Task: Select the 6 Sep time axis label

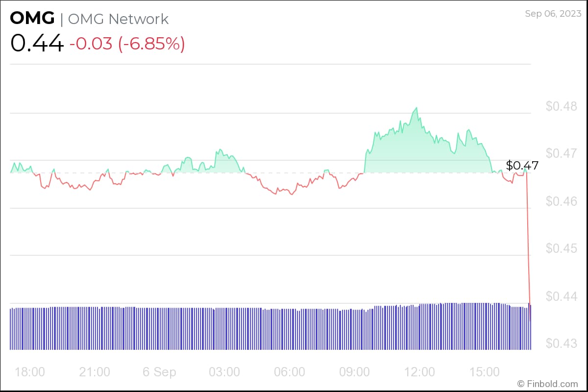Action: pos(159,372)
